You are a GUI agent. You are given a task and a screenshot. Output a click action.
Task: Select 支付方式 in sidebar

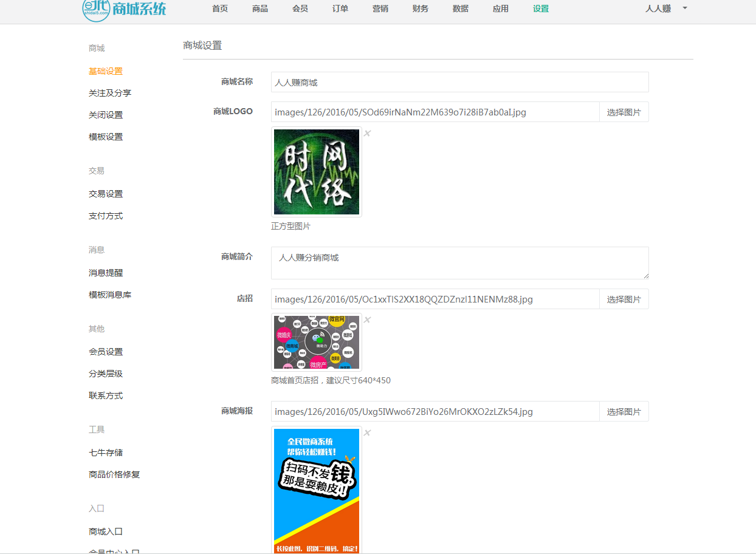click(106, 216)
